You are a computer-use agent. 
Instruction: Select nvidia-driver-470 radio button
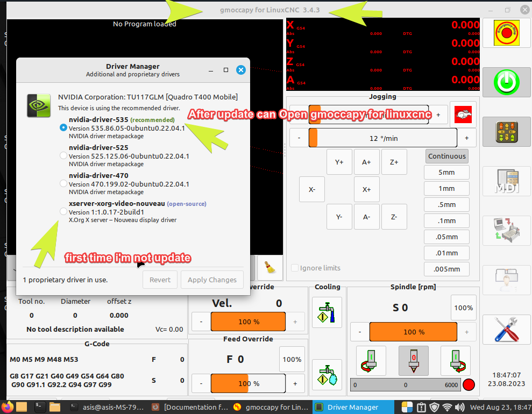click(x=63, y=183)
